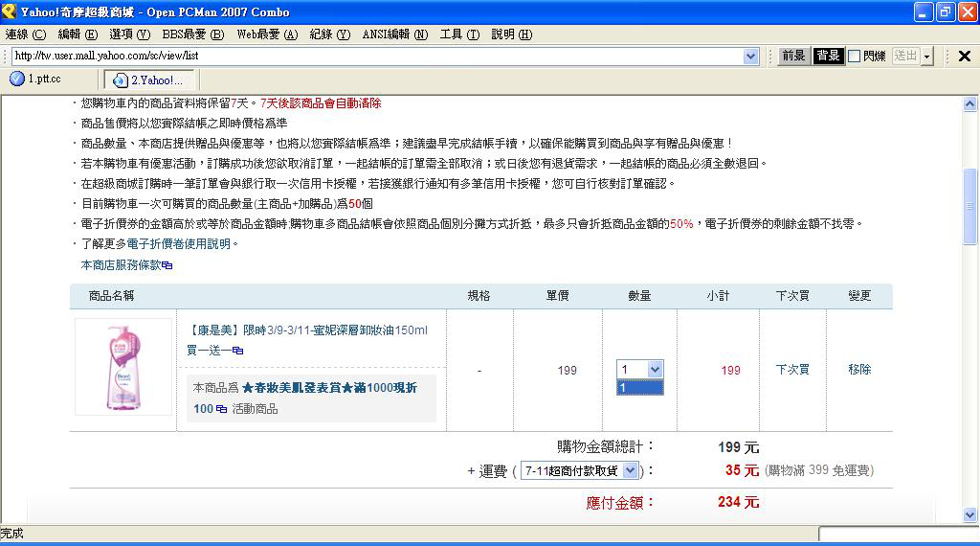Click the status bar right panel field
The image size is (980, 546).
[899, 535]
